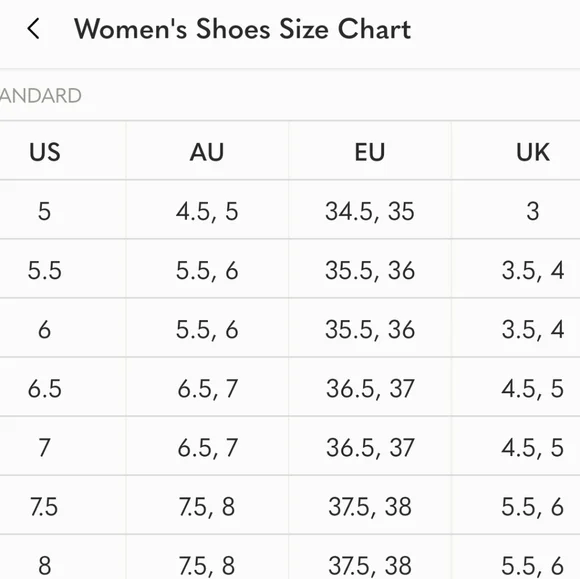Select EU size 34.5, 35 cell

(x=370, y=211)
